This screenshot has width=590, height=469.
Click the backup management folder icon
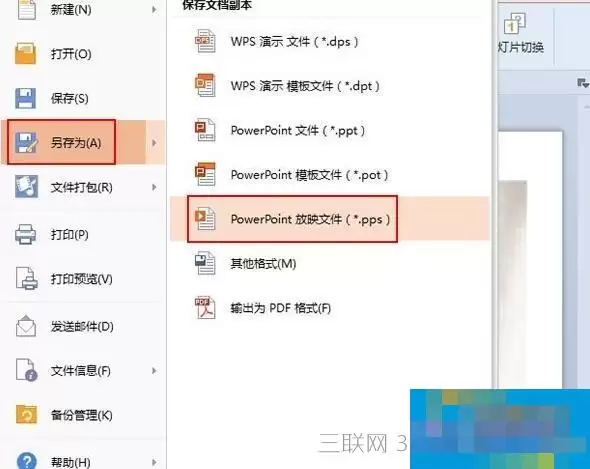tap(26, 414)
